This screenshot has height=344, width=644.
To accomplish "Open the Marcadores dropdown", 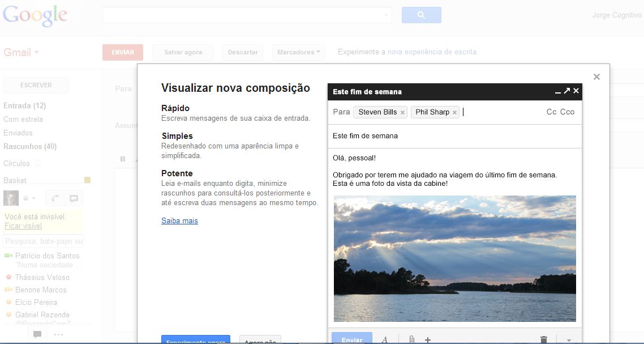I will coord(298,52).
